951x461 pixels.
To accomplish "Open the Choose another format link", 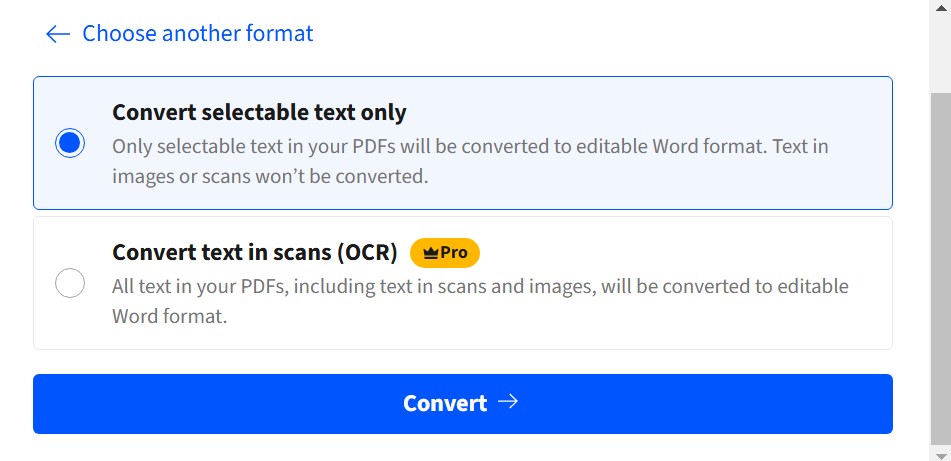I will (198, 33).
